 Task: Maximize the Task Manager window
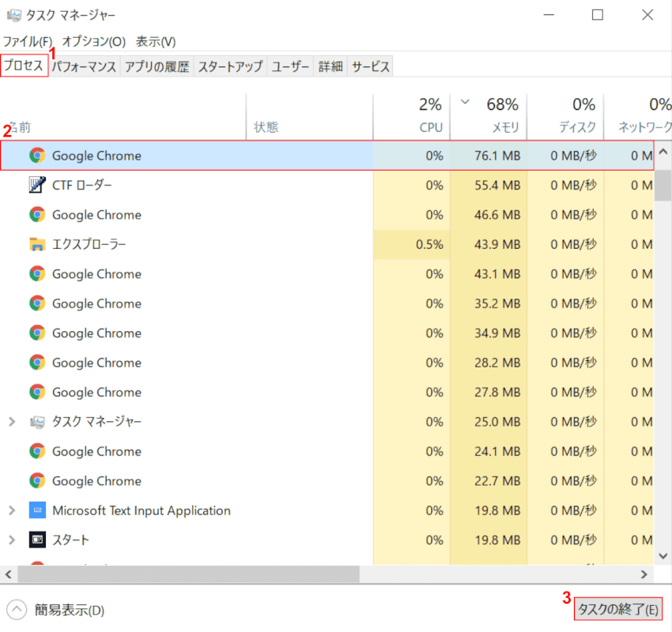pyautogui.click(x=598, y=15)
